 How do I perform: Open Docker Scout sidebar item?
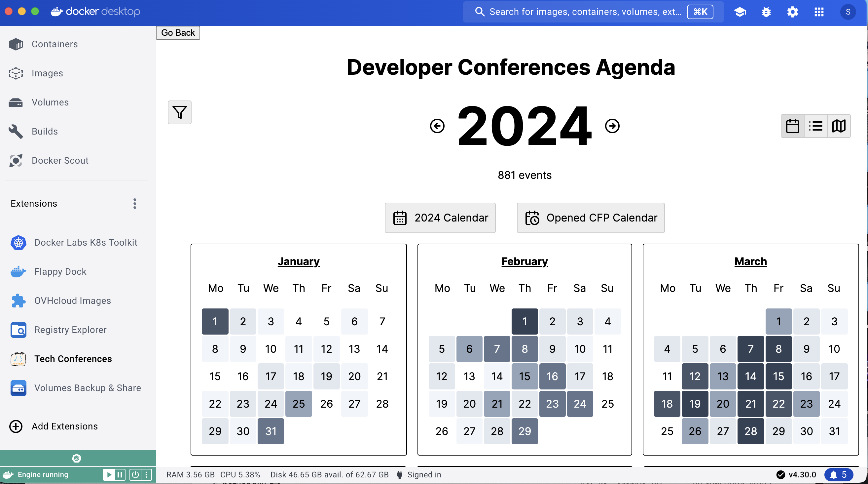(x=59, y=160)
